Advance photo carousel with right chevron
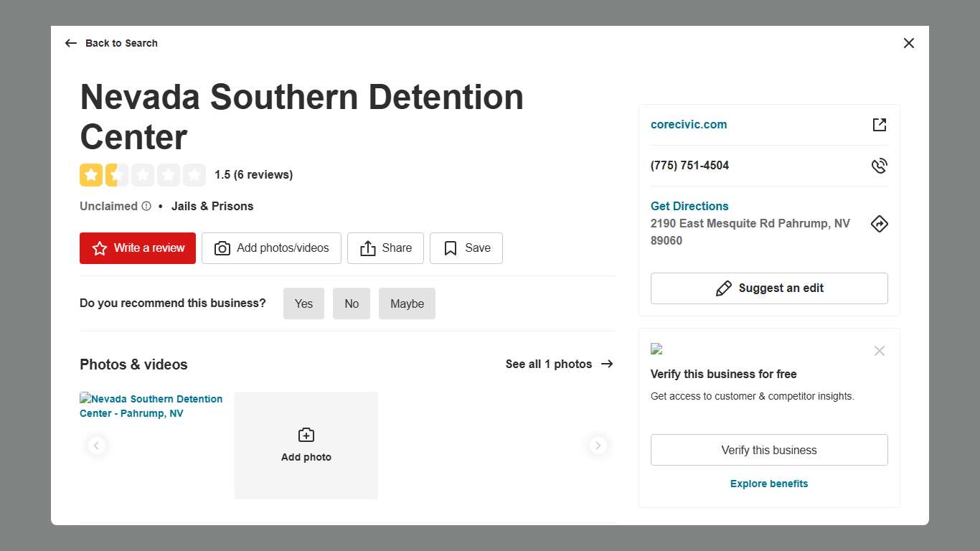The width and height of the screenshot is (980, 551). (598, 446)
